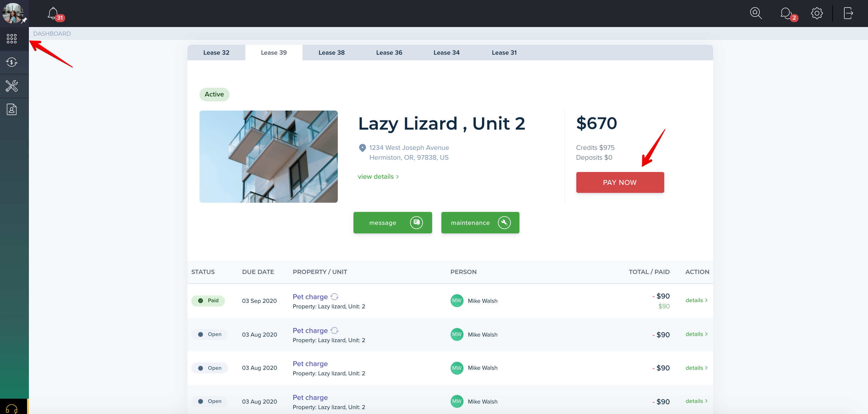Click recurring icon on 03 Sep Pet charge
This screenshot has width=868, height=414.
334,297
